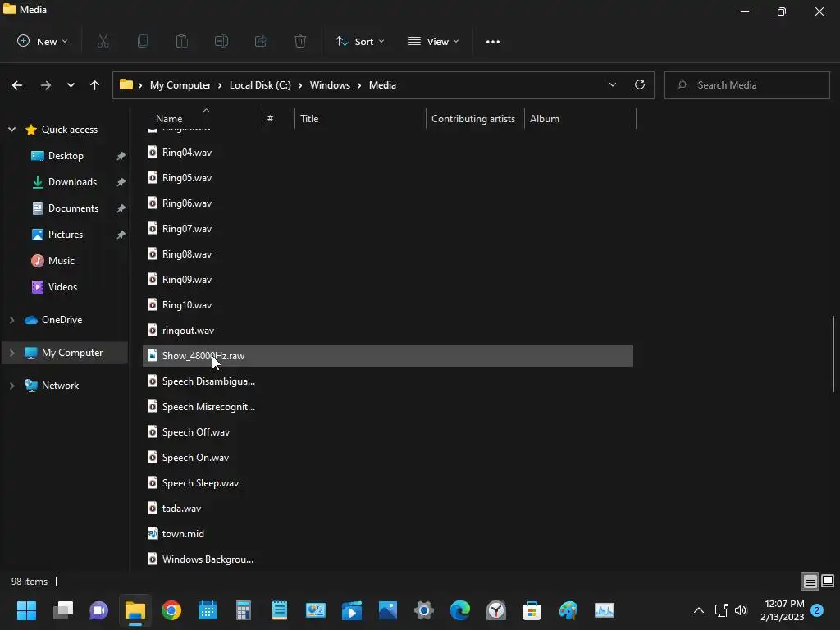The image size is (840, 630).
Task: Select file Show_48000Hz.raw
Action: tap(388, 356)
